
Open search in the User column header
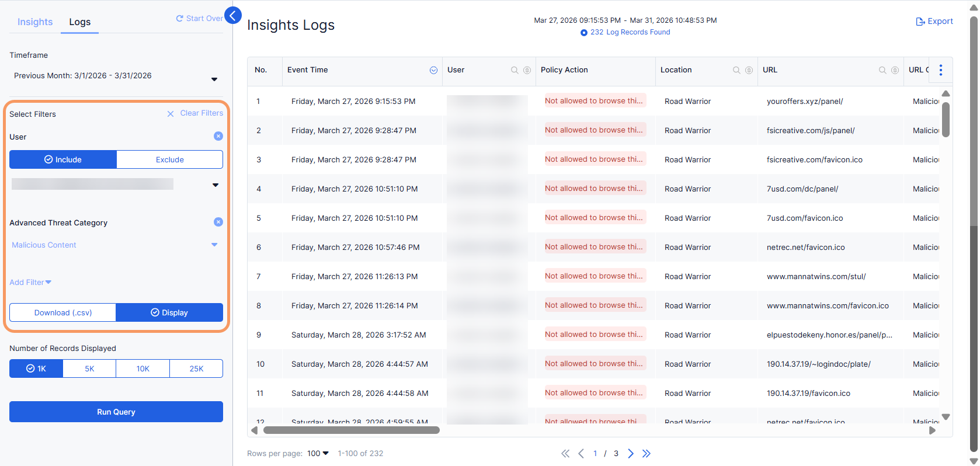[515, 70]
